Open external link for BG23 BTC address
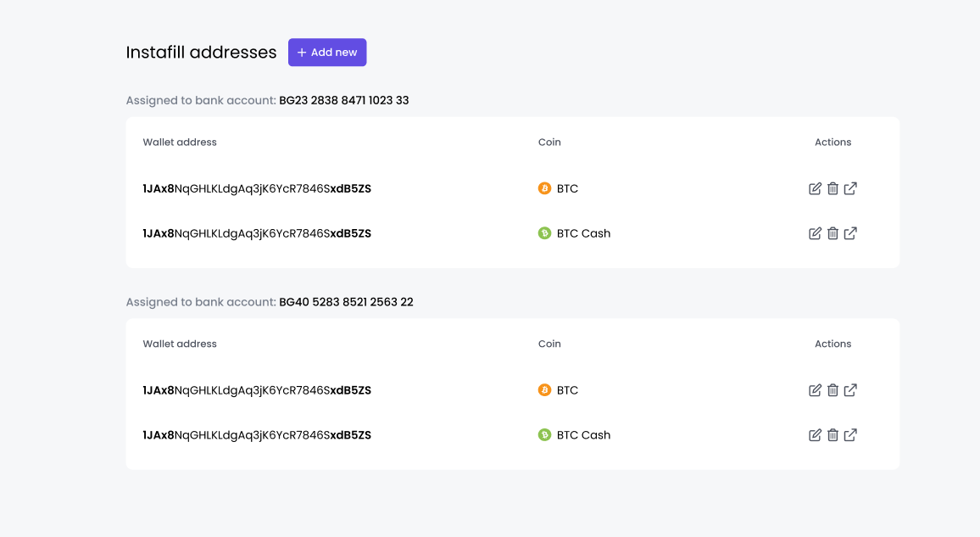Screen dimensions: 980x537 (850, 189)
